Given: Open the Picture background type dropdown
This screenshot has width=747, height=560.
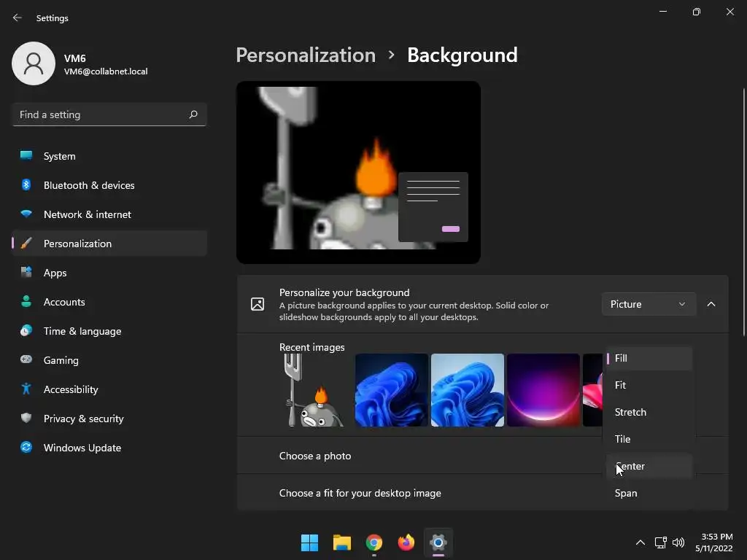Looking at the screenshot, I should [x=649, y=304].
